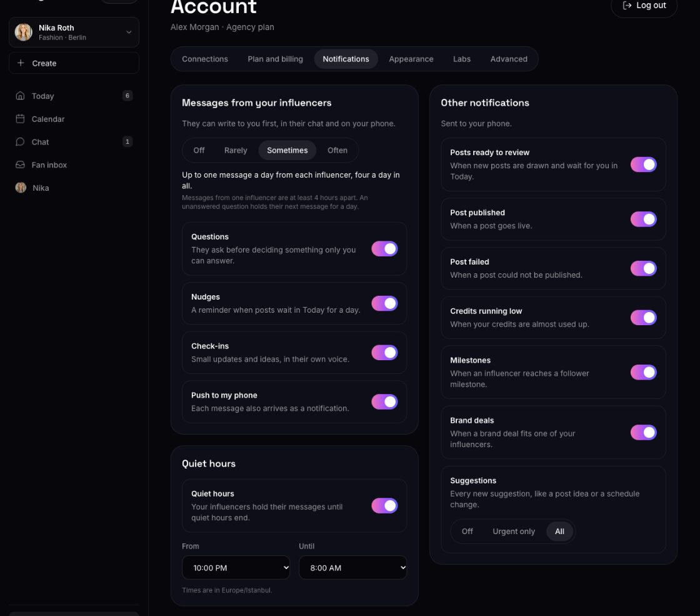Click the 6 badge beside Today
This screenshot has width=700, height=616.
127,96
